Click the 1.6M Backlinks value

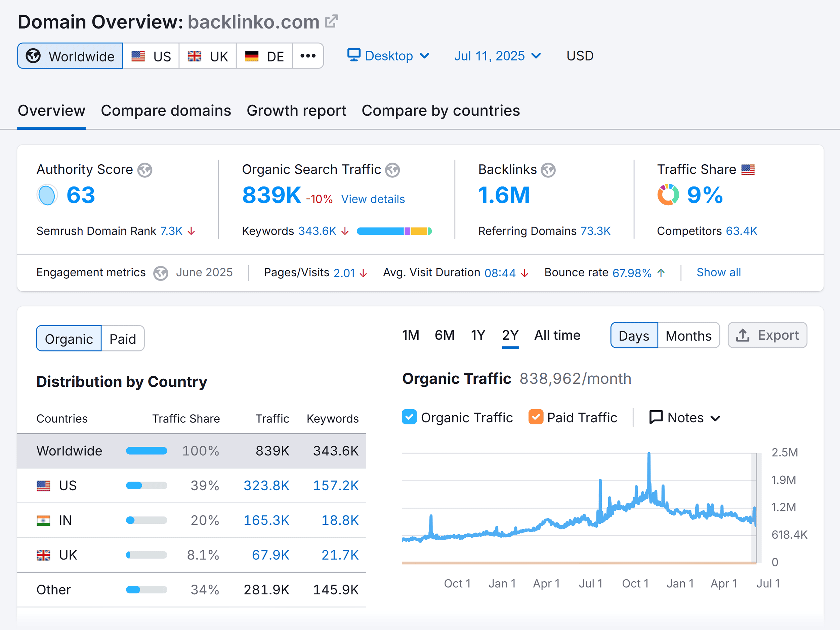[504, 195]
